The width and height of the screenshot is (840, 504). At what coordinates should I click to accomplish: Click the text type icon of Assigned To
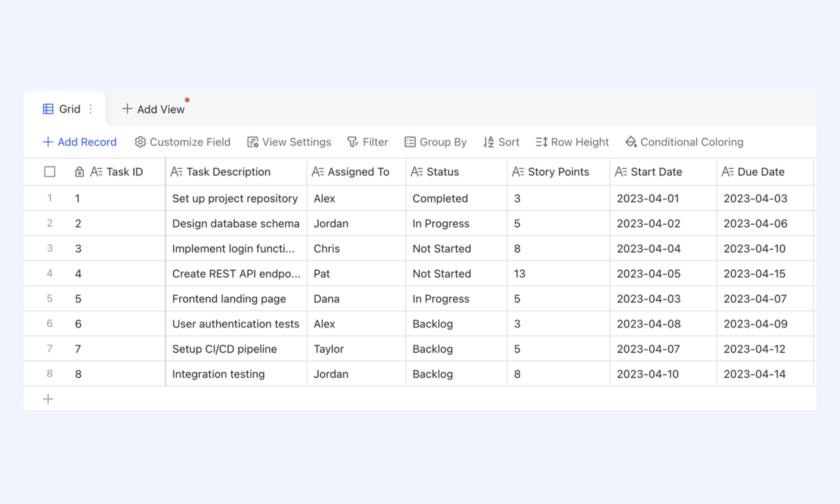(318, 172)
